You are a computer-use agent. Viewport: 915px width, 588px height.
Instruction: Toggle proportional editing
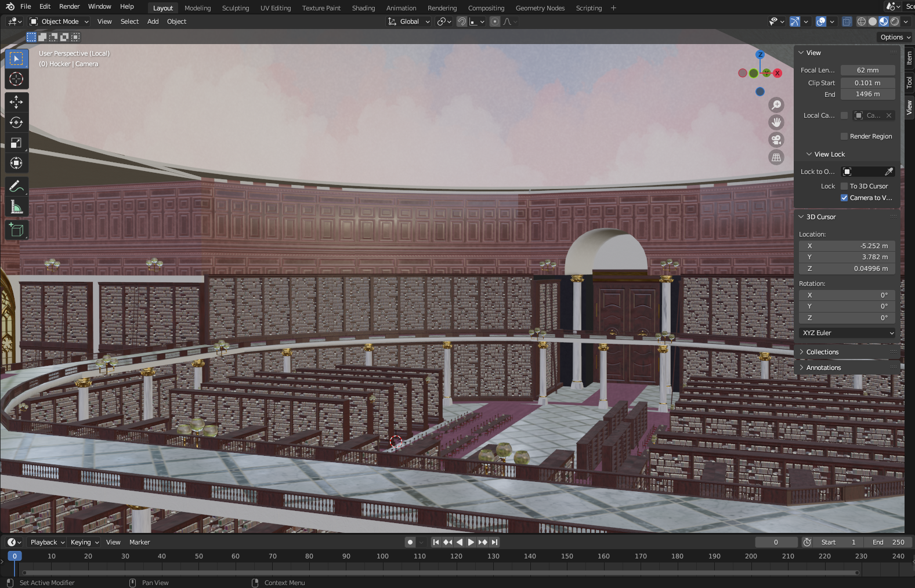pyautogui.click(x=495, y=21)
